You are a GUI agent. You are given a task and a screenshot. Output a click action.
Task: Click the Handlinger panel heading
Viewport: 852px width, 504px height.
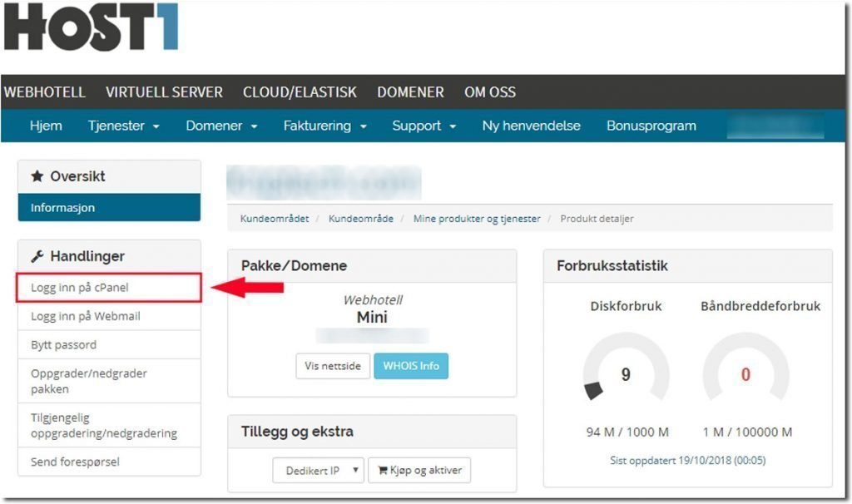click(x=87, y=256)
